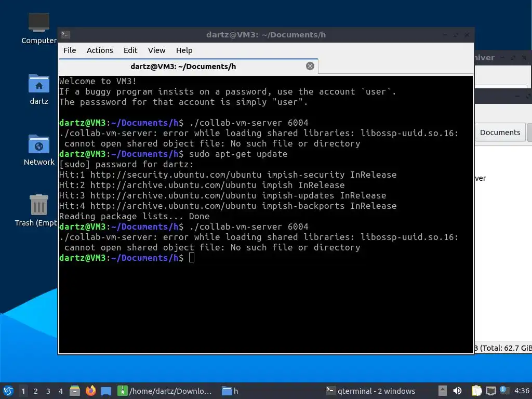Open the Computer desktop icon
The height and width of the screenshot is (399, 532).
click(38, 29)
